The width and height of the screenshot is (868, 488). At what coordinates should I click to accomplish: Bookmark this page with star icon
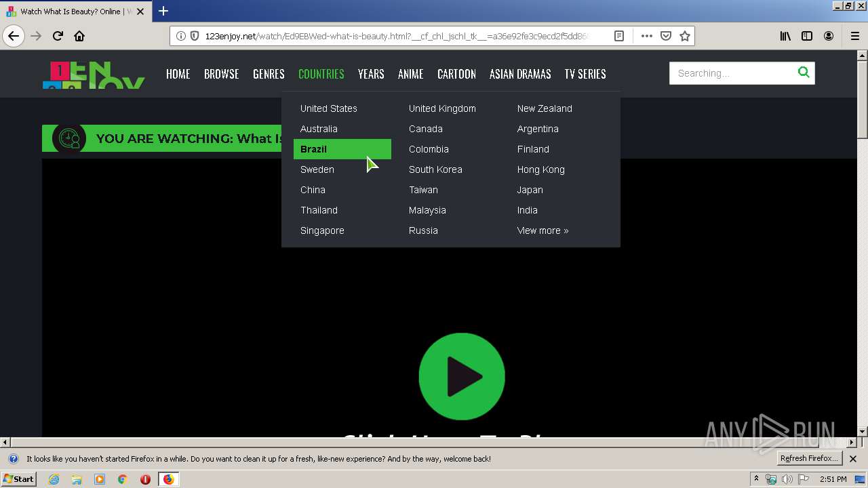pos(685,36)
